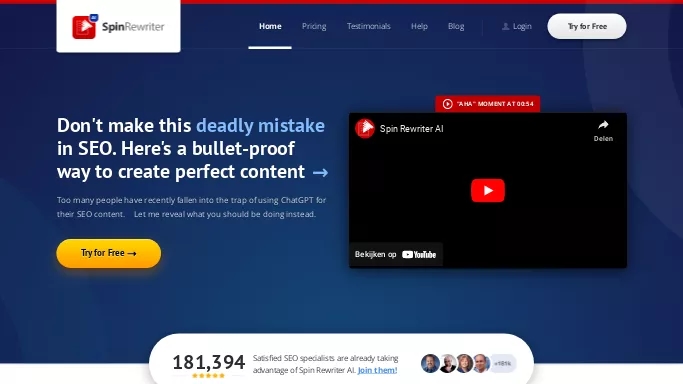Click the white Try for Free header button

tap(587, 26)
